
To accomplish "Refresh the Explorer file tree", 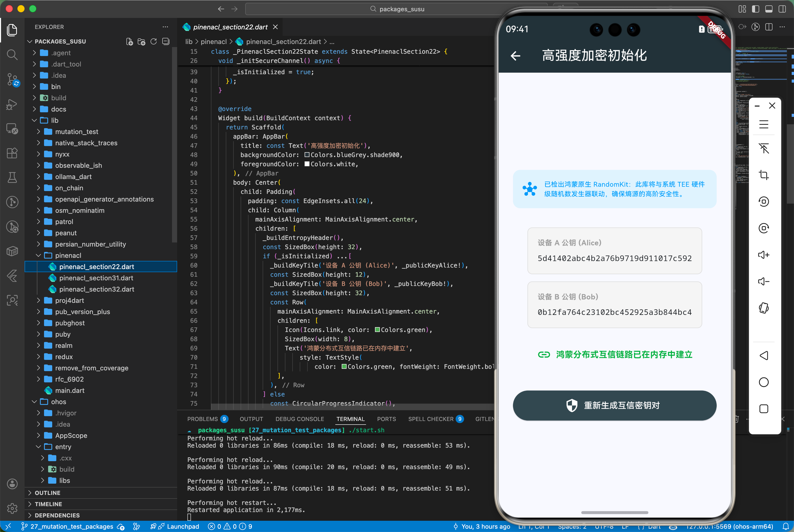I will [153, 41].
